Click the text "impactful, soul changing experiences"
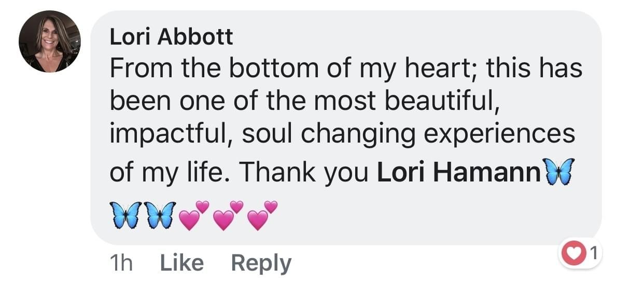644x281 pixels. click(342, 134)
